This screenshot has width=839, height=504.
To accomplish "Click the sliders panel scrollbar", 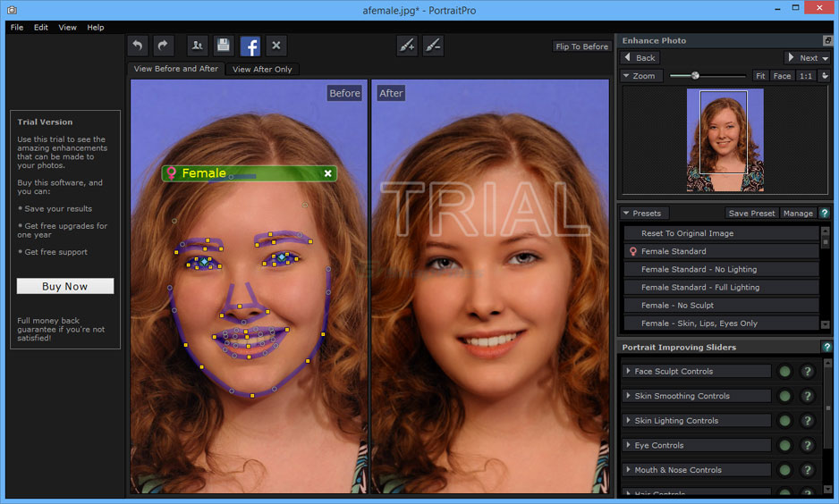I will 827,426.
